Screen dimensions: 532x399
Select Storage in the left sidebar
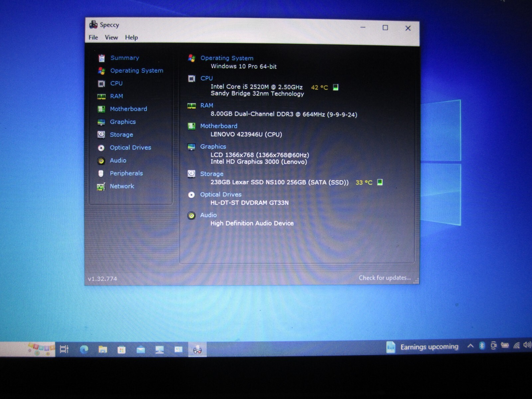[x=121, y=135]
